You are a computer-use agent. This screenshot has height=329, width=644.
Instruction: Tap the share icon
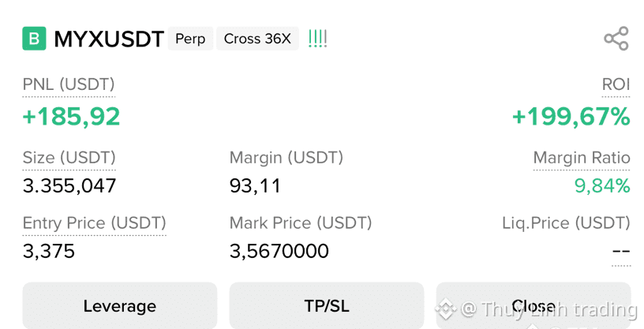coord(616,39)
